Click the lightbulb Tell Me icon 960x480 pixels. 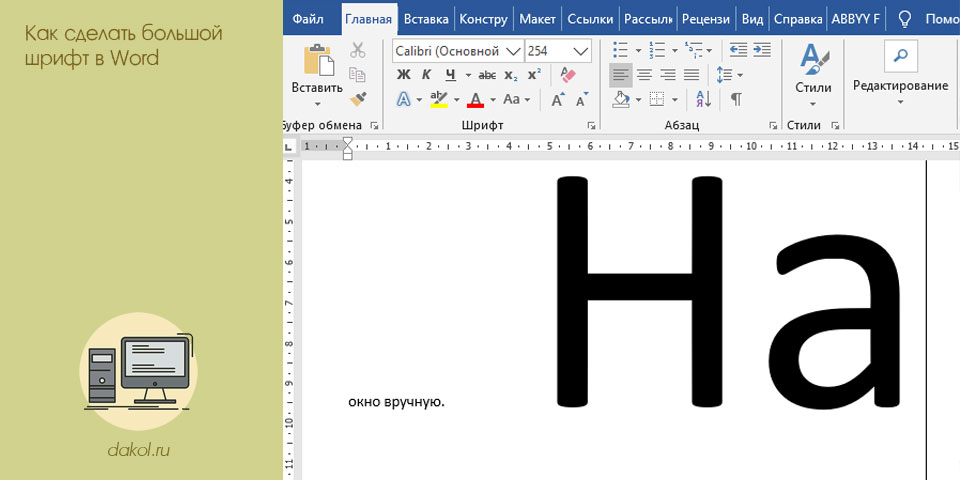click(904, 19)
